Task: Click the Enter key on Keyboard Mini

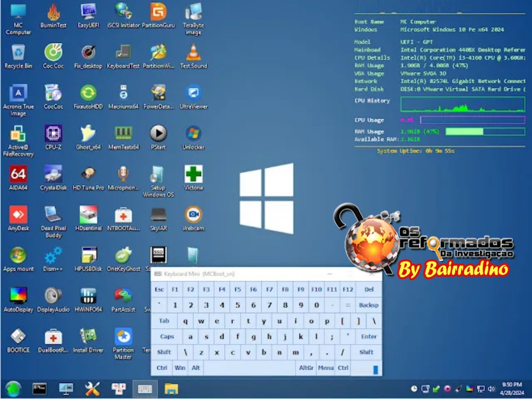Action: 369,336
